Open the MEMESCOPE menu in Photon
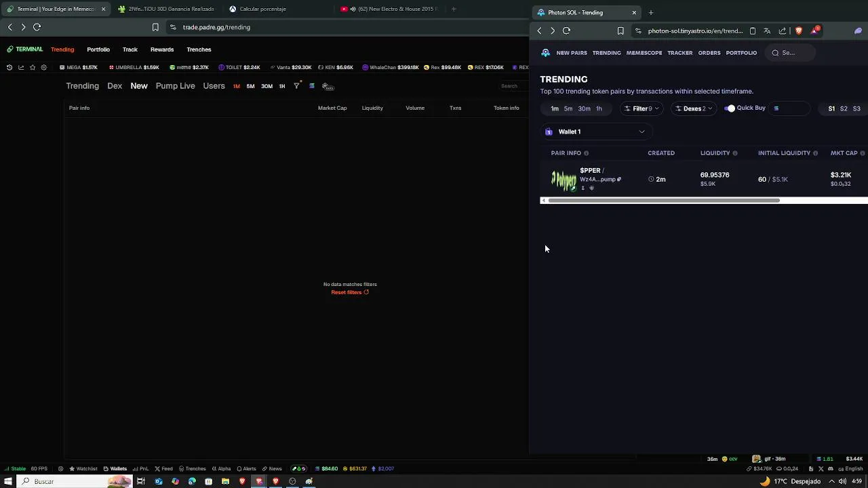Image resolution: width=868 pixels, height=488 pixels. click(x=644, y=53)
